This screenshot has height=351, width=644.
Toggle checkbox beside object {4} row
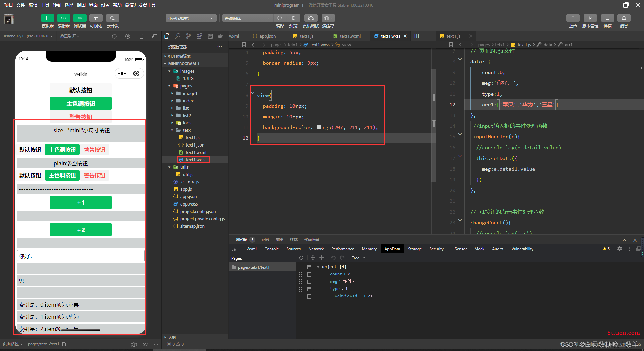click(309, 267)
